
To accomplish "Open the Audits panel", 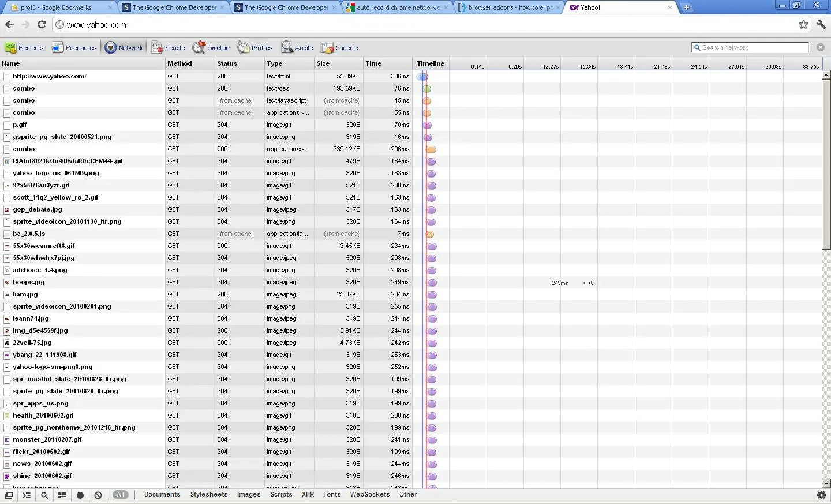I will [x=297, y=48].
